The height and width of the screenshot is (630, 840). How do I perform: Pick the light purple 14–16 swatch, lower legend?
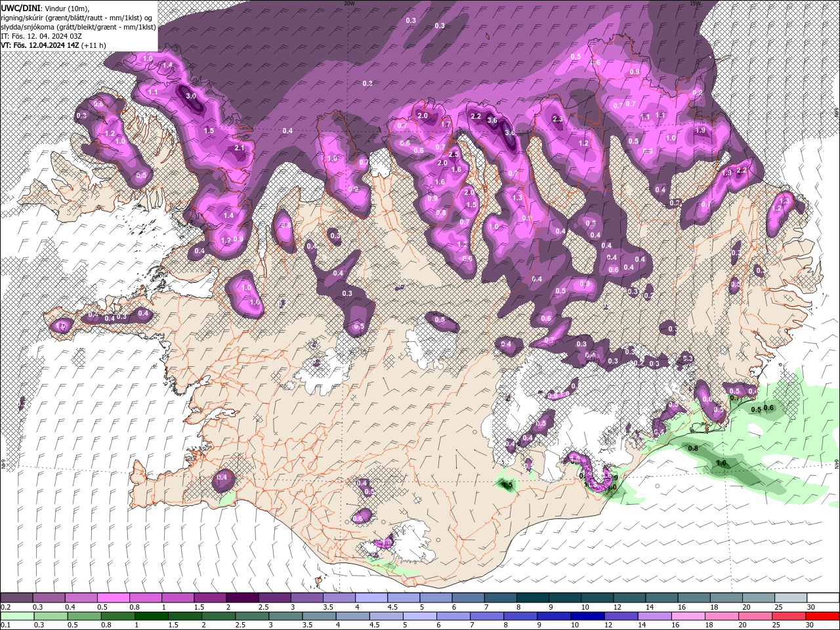click(x=654, y=616)
